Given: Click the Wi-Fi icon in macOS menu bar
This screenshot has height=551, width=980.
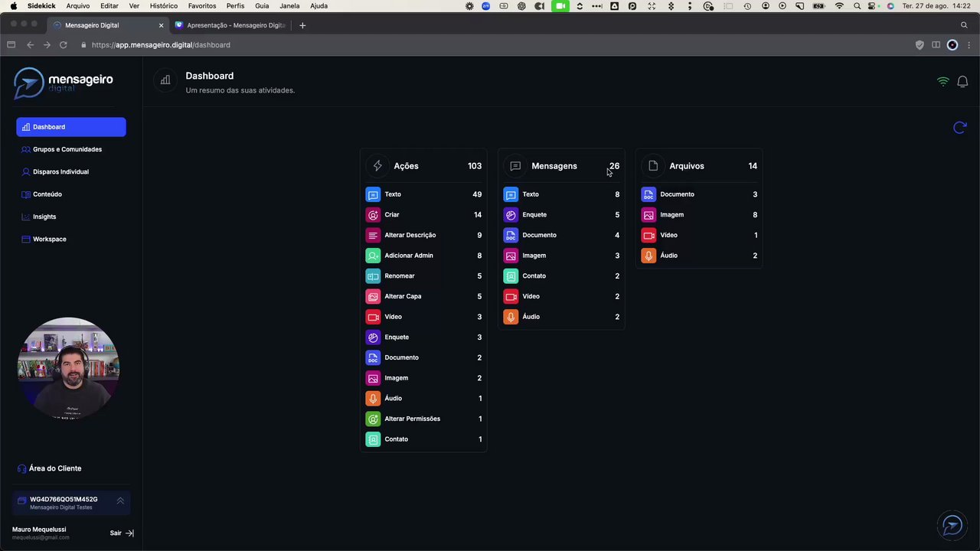Looking at the screenshot, I should pyautogui.click(x=839, y=5).
